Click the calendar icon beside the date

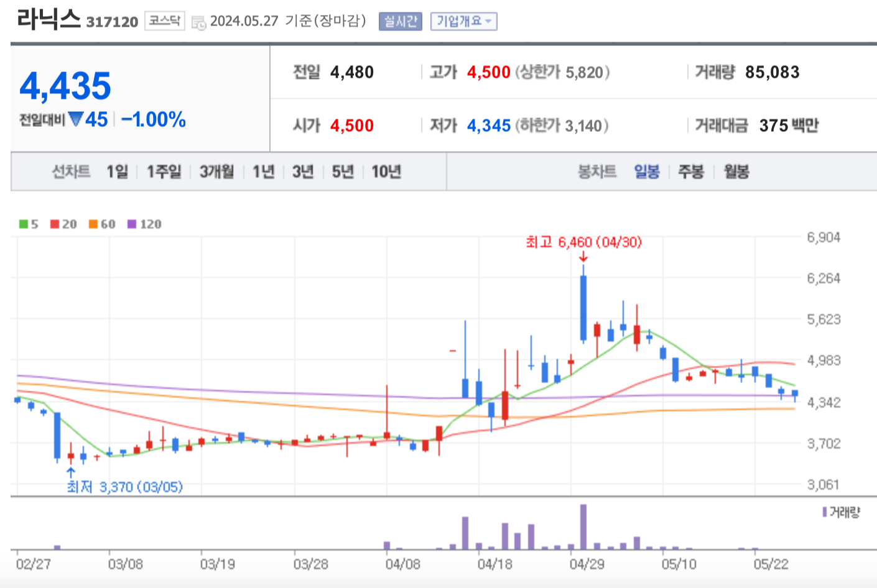tap(198, 23)
